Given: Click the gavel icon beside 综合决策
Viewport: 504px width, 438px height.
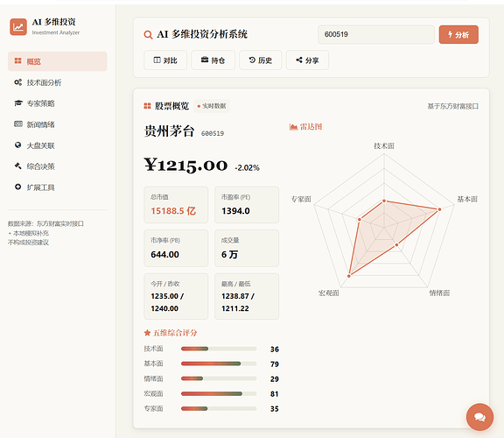Looking at the screenshot, I should point(18,166).
